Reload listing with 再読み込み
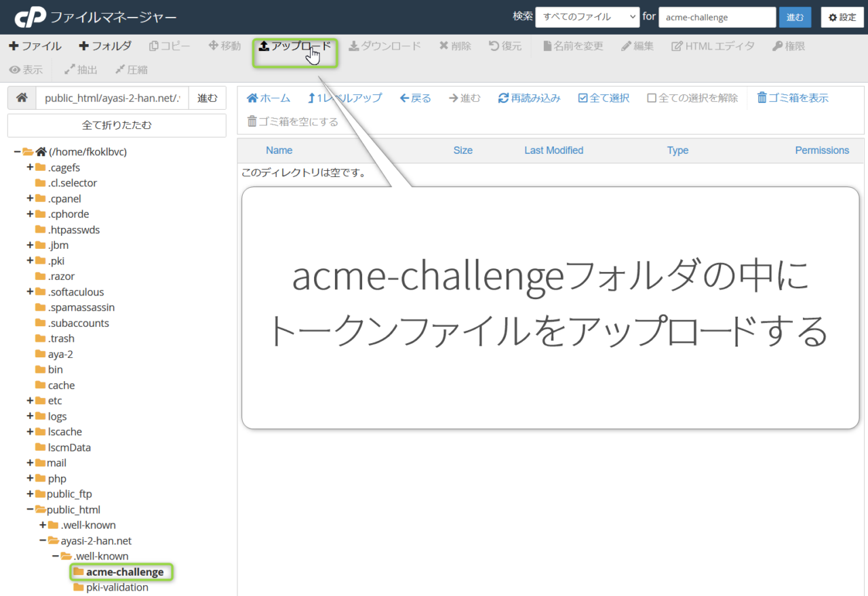This screenshot has width=868, height=596. tap(530, 98)
